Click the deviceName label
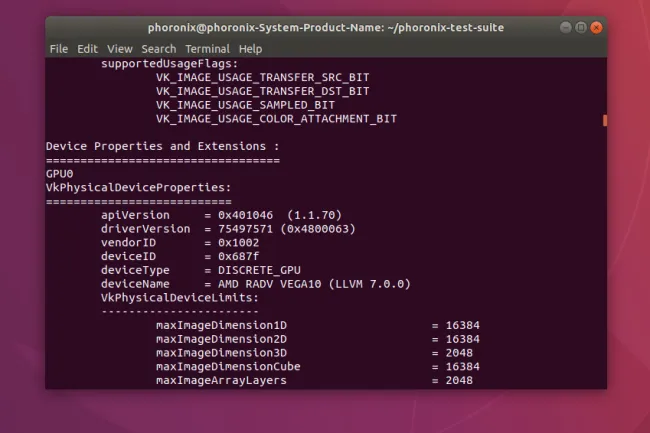 [135, 284]
